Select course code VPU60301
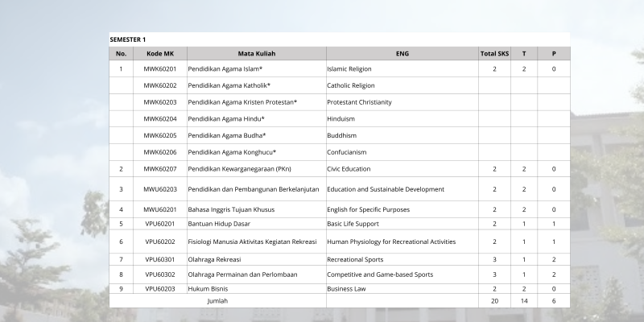Image resolution: width=644 pixels, height=322 pixels. [x=160, y=259]
